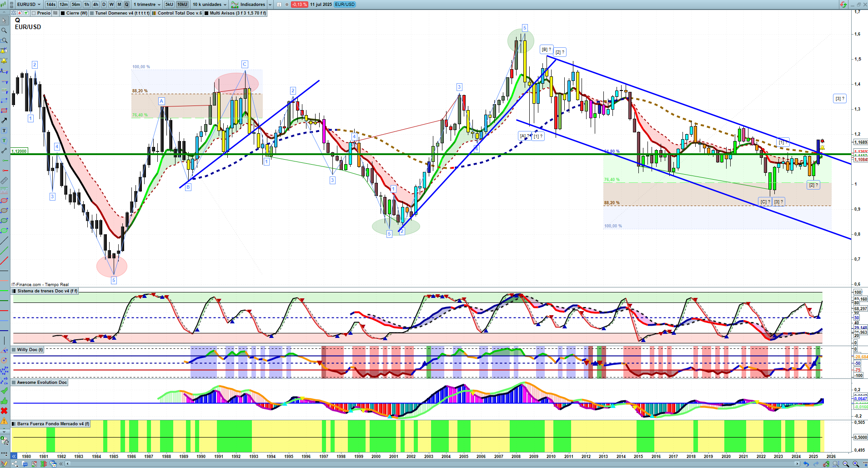Toggle Multi Avisos indicator box

(x=206, y=13)
